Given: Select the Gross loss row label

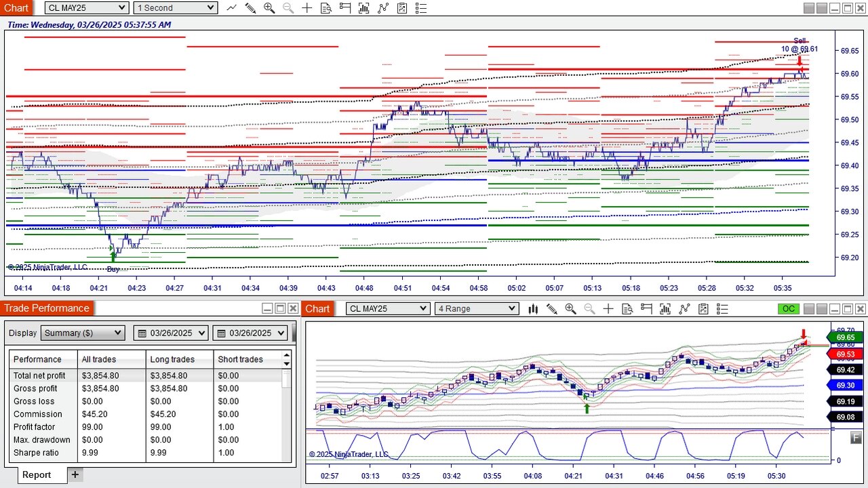Looking at the screenshot, I should pos(33,401).
